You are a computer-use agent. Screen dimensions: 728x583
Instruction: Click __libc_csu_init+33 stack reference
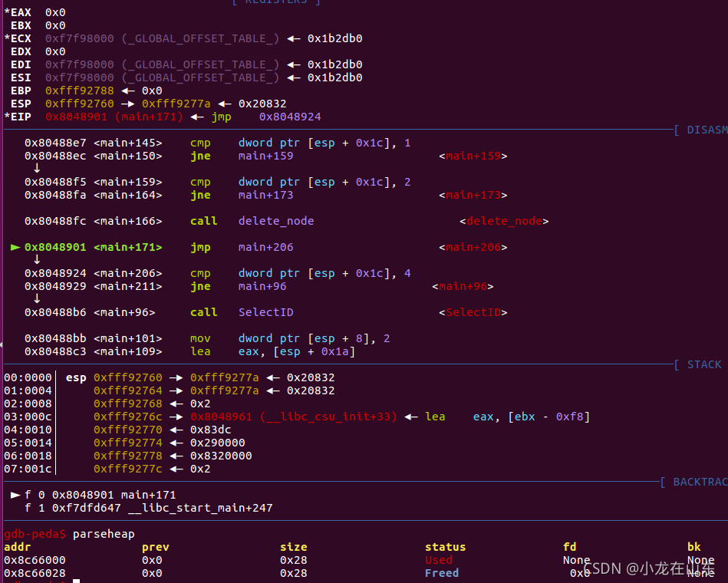coord(294,417)
